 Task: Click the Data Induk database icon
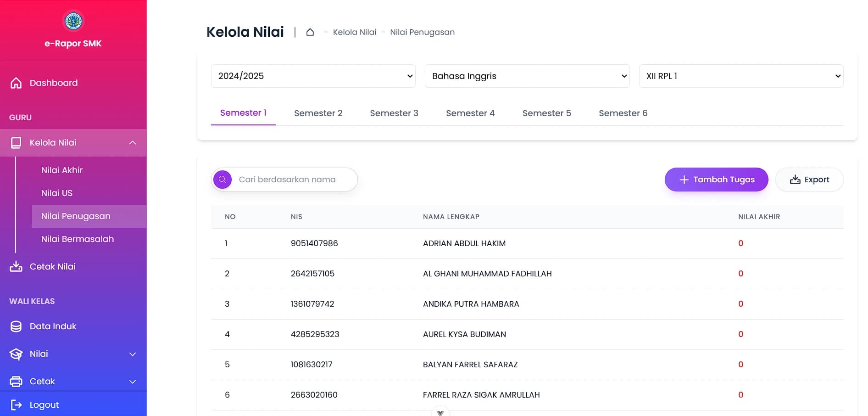(16, 326)
